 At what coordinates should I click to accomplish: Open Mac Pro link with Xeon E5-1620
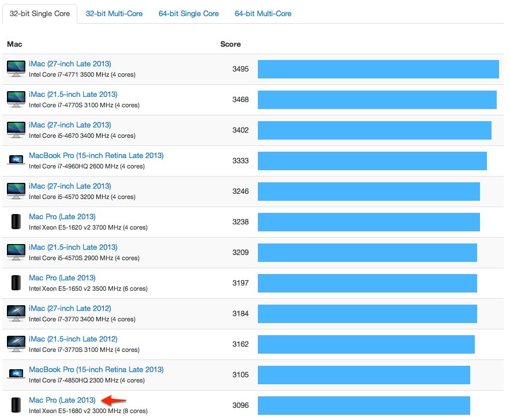(x=62, y=217)
